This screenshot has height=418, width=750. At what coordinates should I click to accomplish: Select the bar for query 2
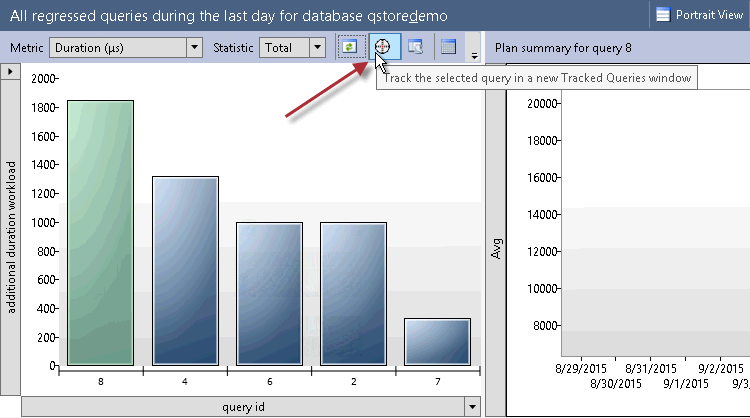pos(353,294)
